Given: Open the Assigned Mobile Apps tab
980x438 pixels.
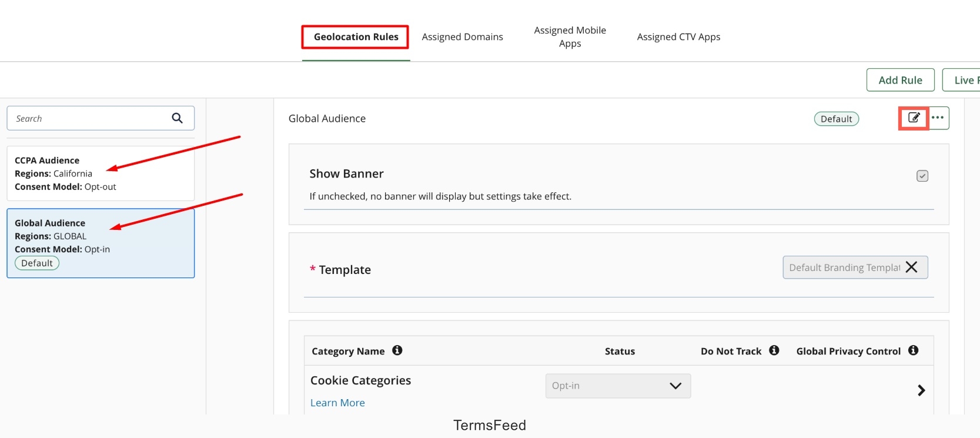Looking at the screenshot, I should [x=570, y=36].
